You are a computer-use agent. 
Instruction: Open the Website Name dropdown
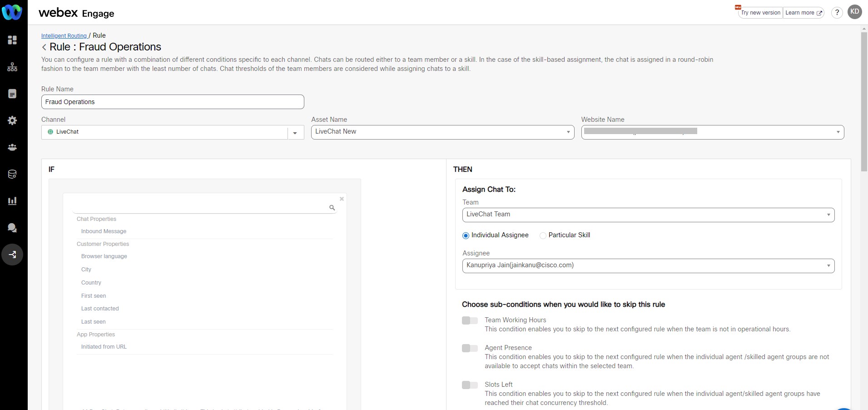click(713, 132)
